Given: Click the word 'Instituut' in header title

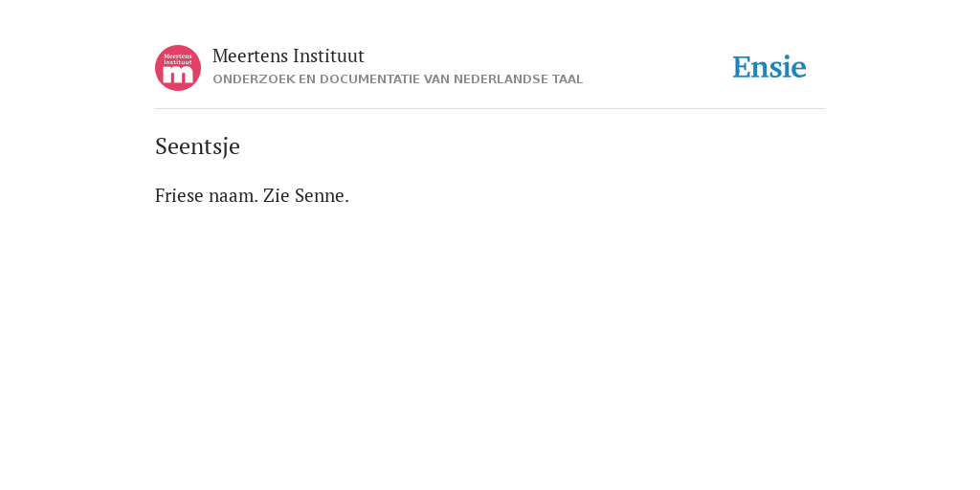Looking at the screenshot, I should 329,56.
